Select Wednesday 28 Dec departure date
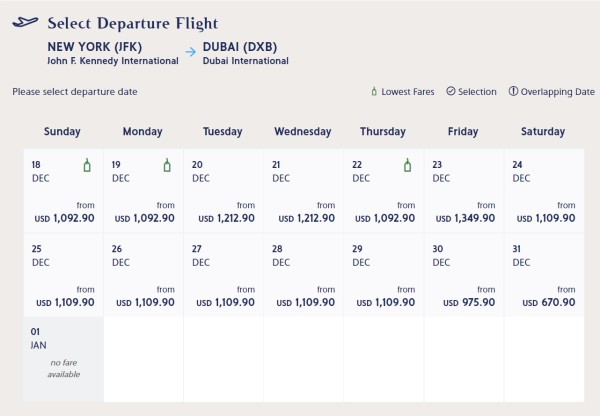This screenshot has height=416, width=600. pyautogui.click(x=303, y=275)
